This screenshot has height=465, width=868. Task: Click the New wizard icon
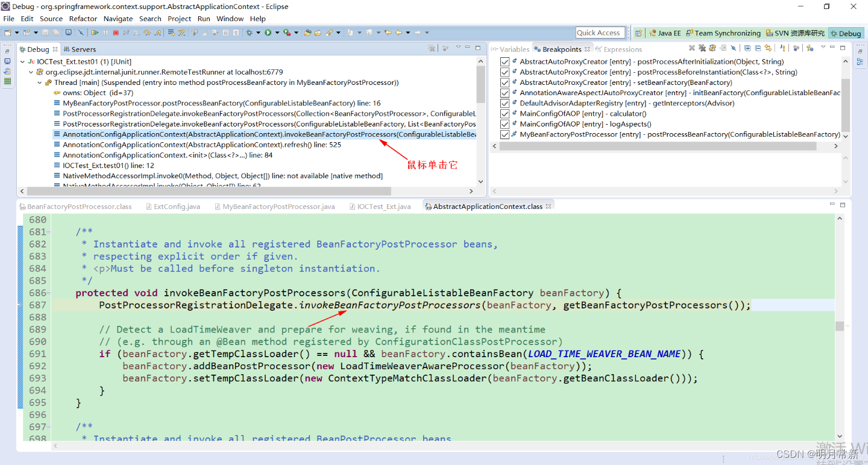[7, 33]
